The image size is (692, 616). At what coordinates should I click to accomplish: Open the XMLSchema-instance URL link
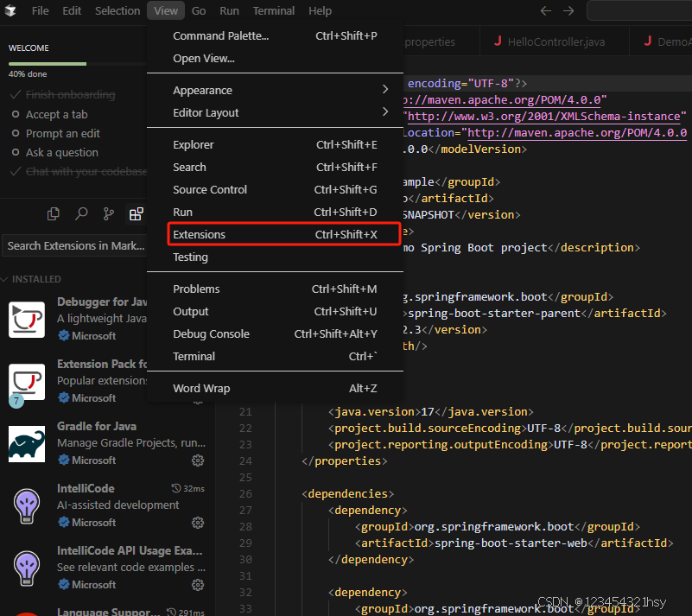543,117
